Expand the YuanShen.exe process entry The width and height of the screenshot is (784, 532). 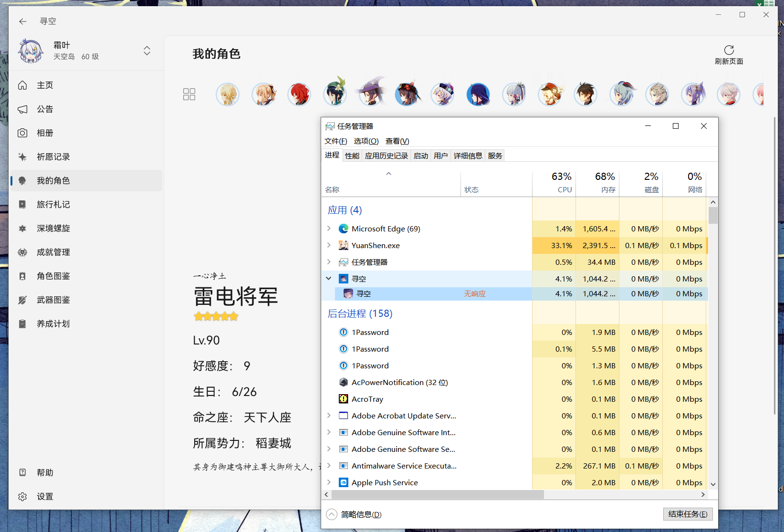point(328,245)
